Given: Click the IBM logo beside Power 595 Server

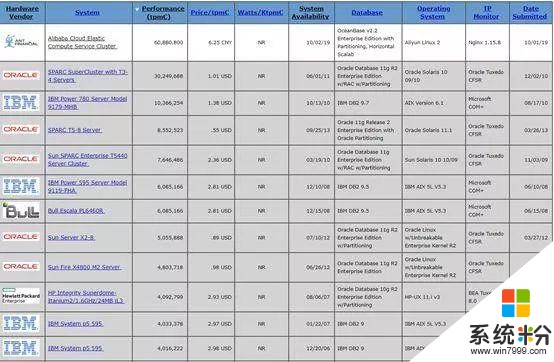Looking at the screenshot, I should tap(20, 187).
